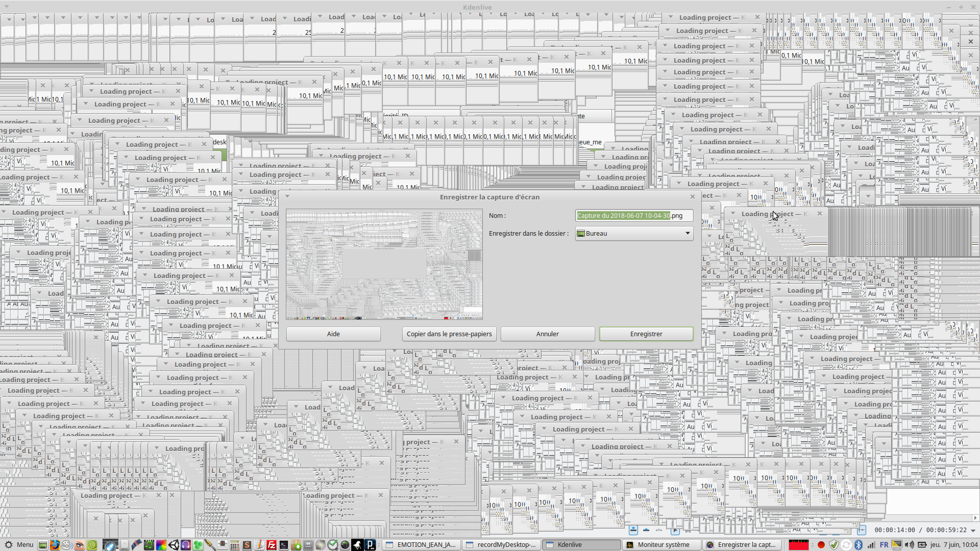Click the FileZilla icon in the taskbar

pos(272,545)
